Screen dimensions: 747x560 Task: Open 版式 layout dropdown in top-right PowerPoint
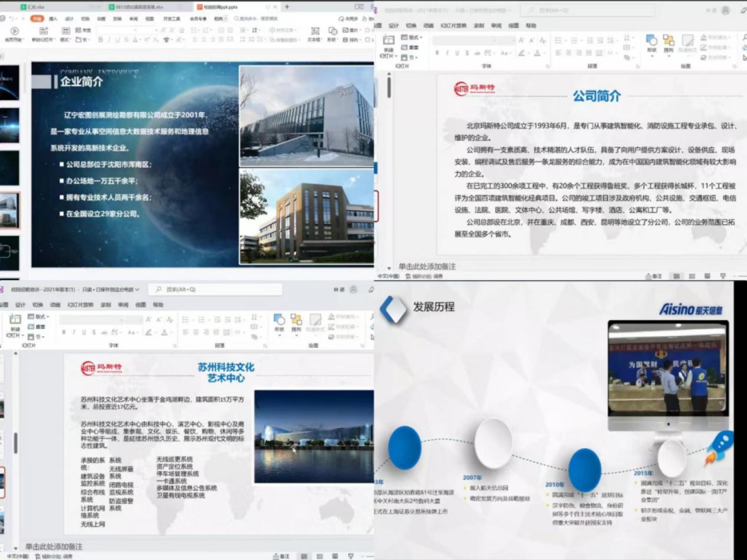tap(412, 37)
